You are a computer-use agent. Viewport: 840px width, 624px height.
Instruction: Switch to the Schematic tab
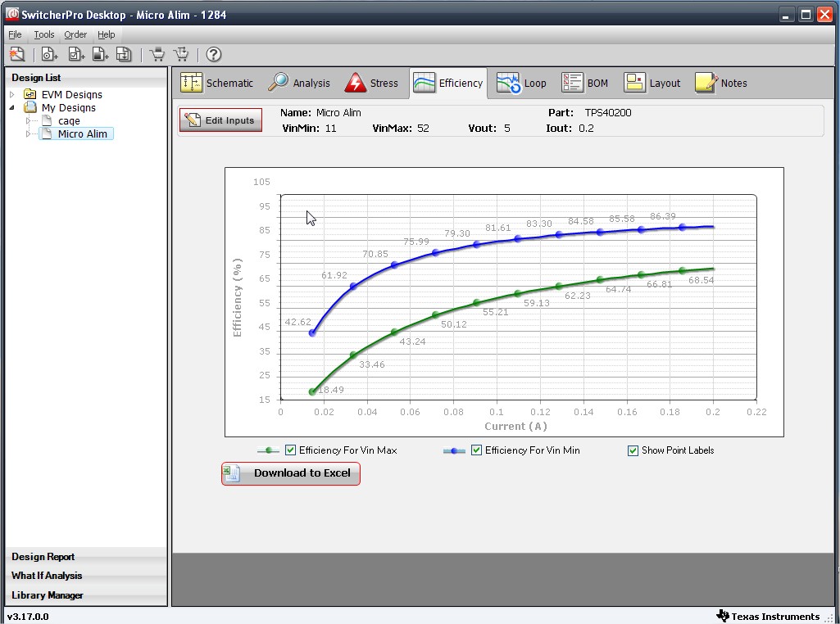217,83
